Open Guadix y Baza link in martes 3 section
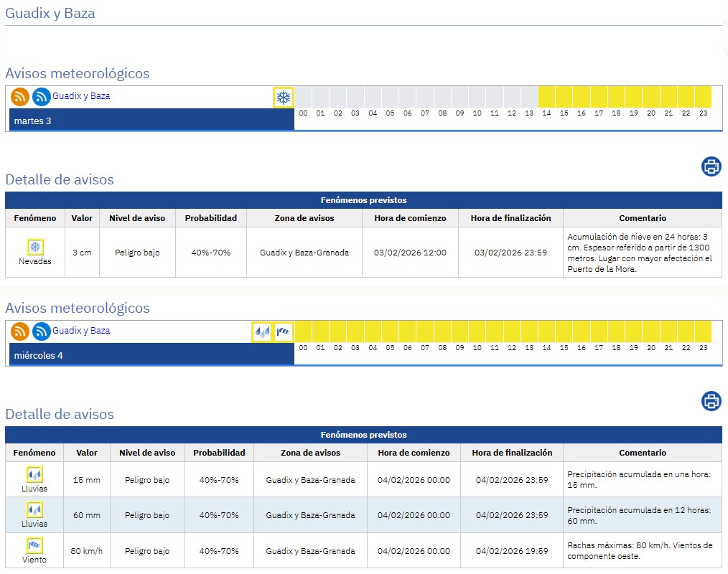This screenshot has width=728, height=574. [81, 96]
